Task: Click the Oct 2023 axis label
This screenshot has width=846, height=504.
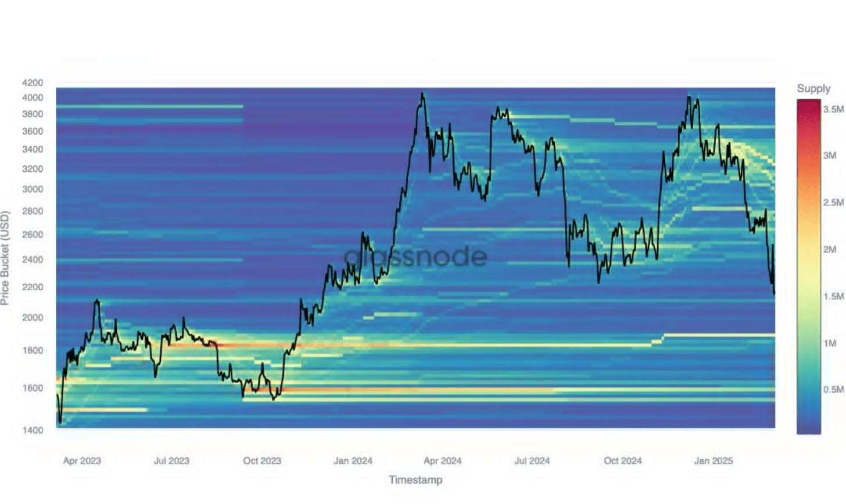Action: (x=262, y=460)
